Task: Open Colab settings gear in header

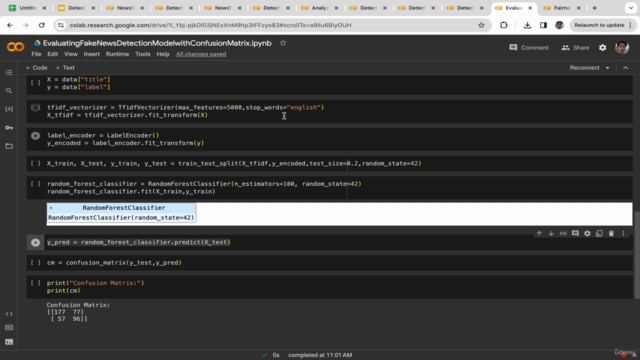Action: click(x=602, y=48)
